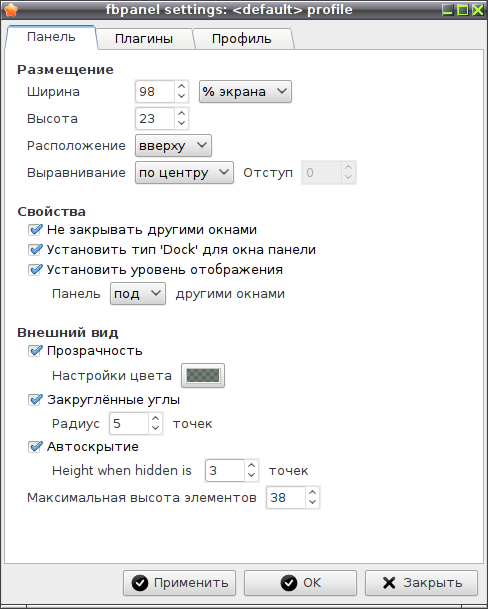Minimize the fbpanel settings window

coord(448,10)
